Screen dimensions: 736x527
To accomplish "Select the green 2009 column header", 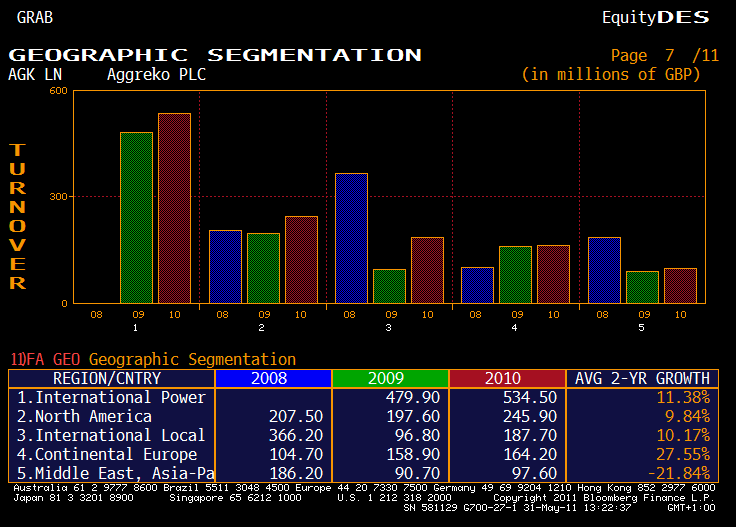I will [x=389, y=378].
